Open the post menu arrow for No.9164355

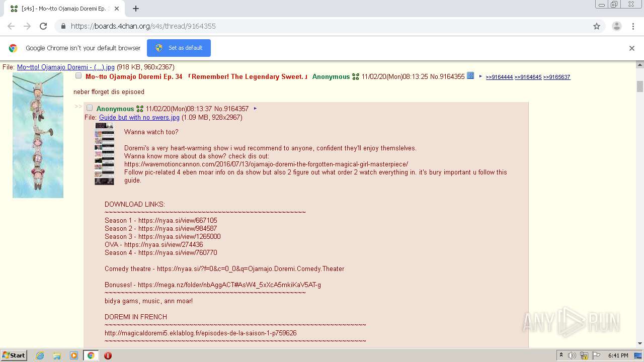pos(481,76)
